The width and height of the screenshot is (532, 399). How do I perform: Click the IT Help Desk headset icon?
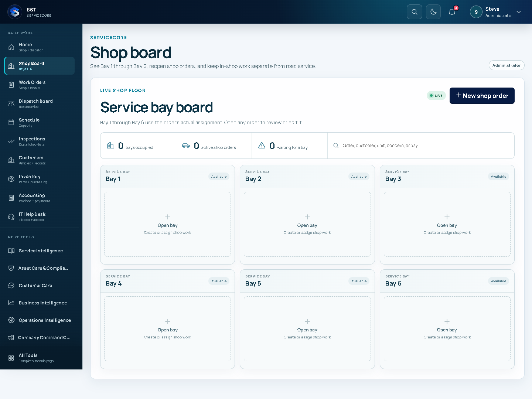(11, 216)
